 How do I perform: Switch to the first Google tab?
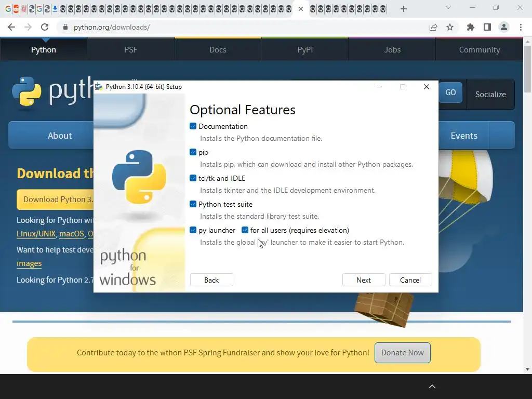point(8,9)
